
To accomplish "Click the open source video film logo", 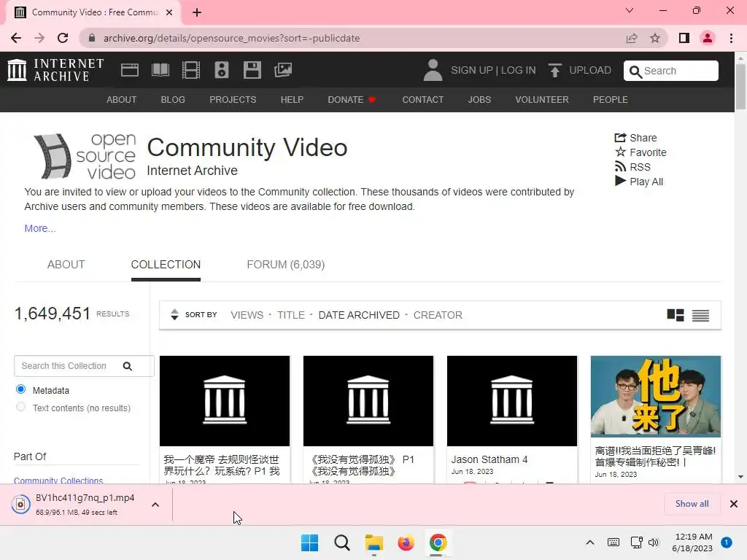I will coord(85,156).
